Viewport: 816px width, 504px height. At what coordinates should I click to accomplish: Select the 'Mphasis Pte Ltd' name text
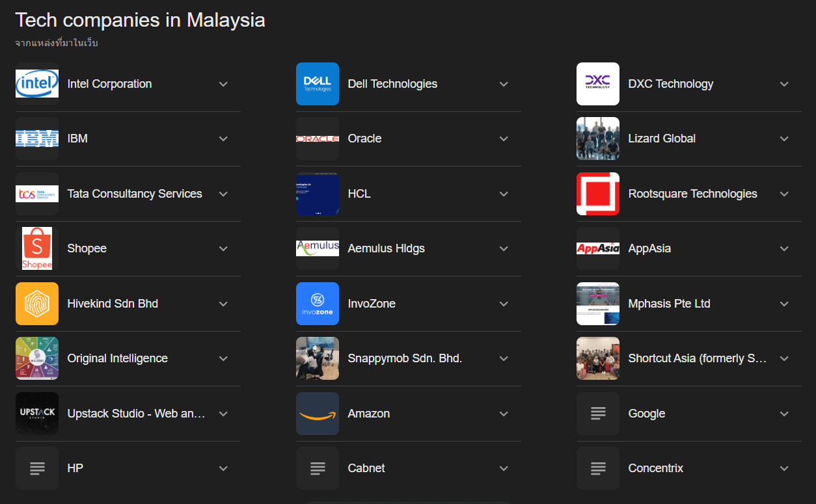point(669,304)
